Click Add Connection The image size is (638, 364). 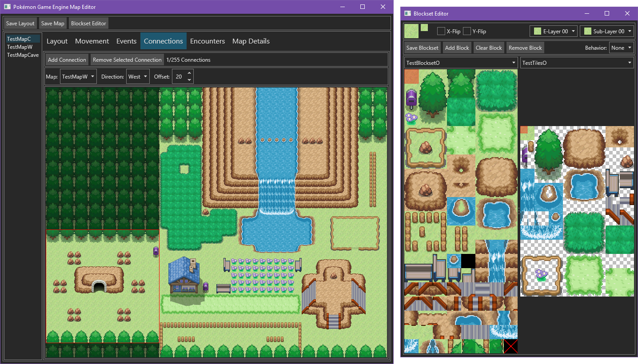[67, 59]
